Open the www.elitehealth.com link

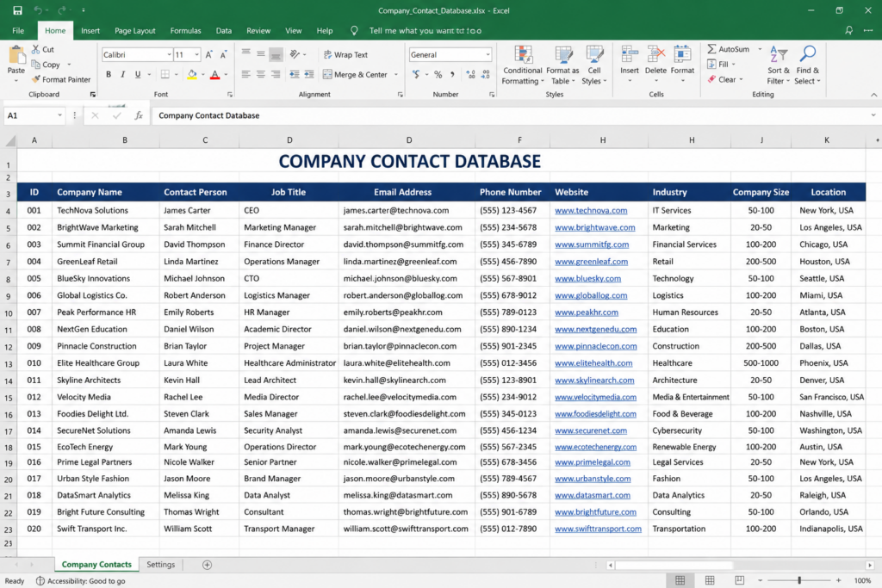[x=593, y=363]
